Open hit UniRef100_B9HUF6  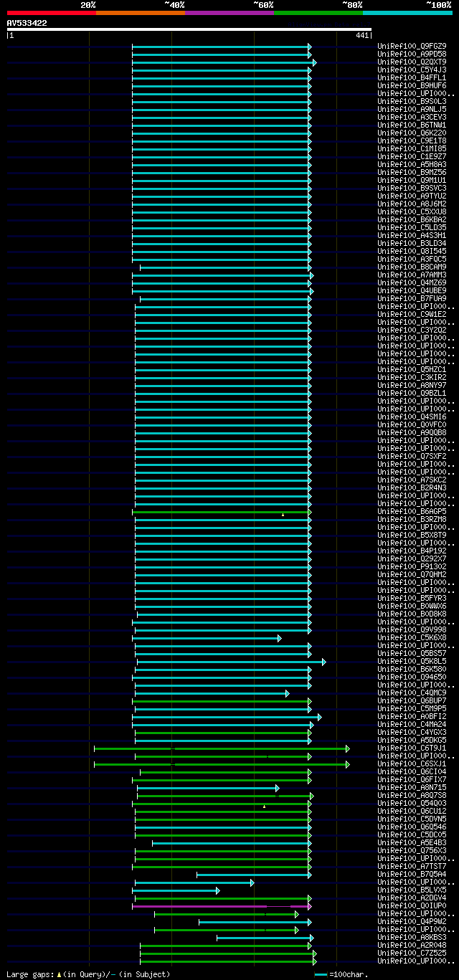point(412,85)
